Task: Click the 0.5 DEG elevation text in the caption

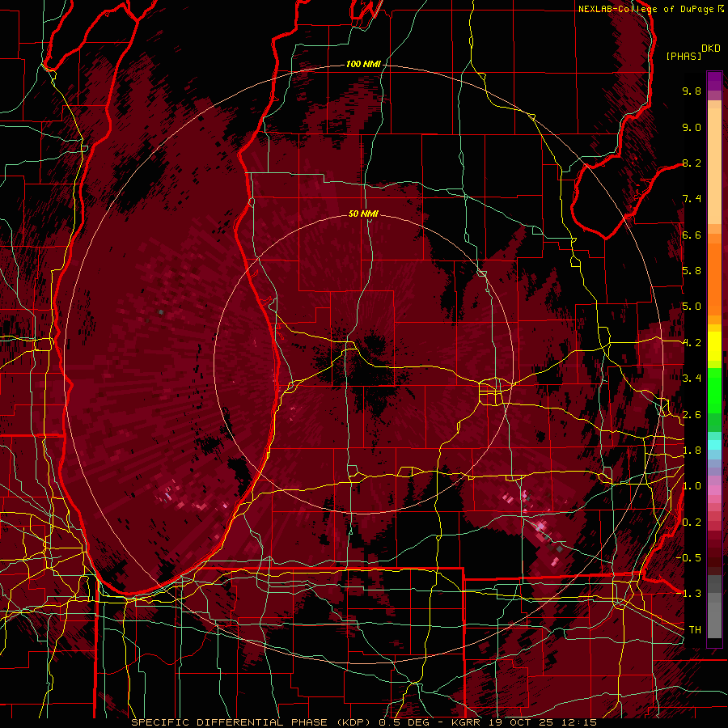Action: pyautogui.click(x=405, y=722)
